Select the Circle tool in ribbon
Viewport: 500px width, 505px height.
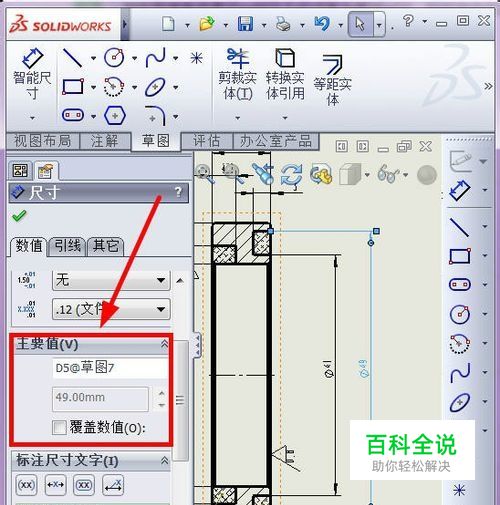[114, 57]
